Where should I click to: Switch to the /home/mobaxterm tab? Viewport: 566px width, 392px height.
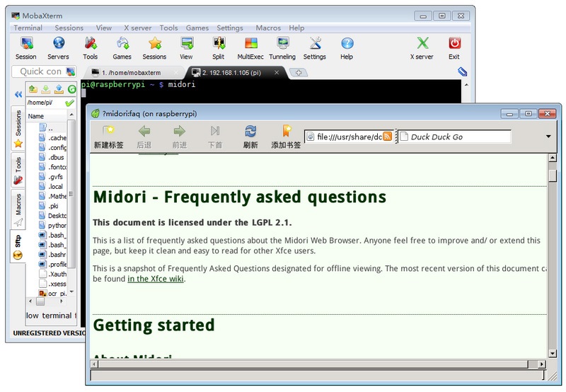click(131, 73)
